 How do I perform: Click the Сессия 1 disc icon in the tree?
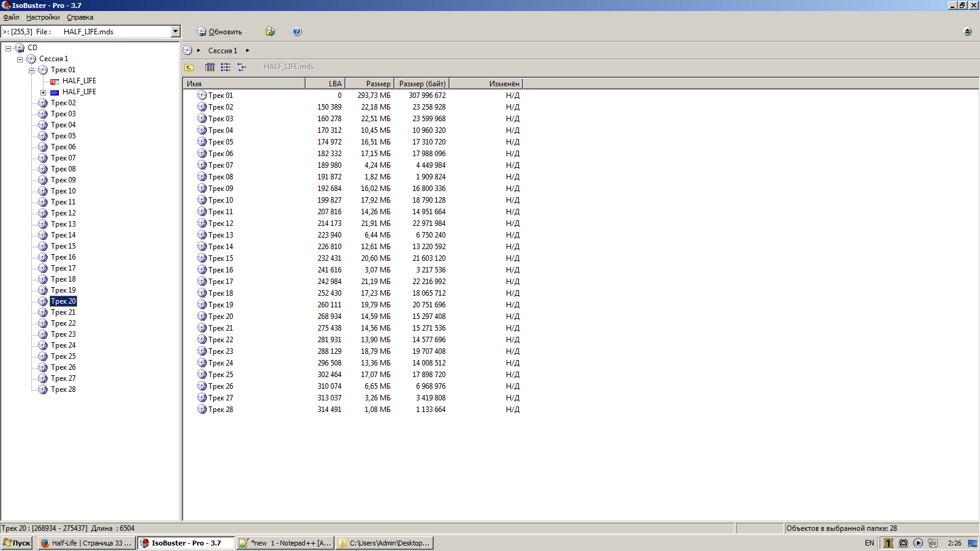(x=31, y=59)
